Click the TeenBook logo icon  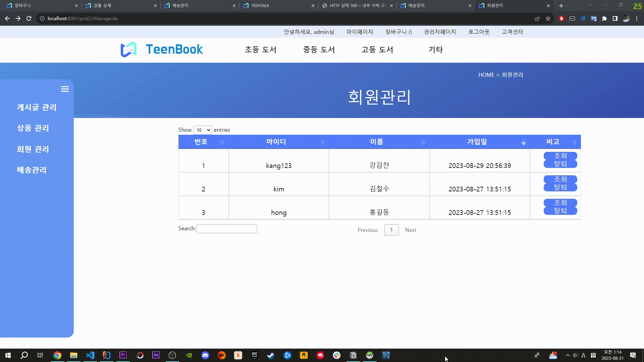[x=128, y=50]
